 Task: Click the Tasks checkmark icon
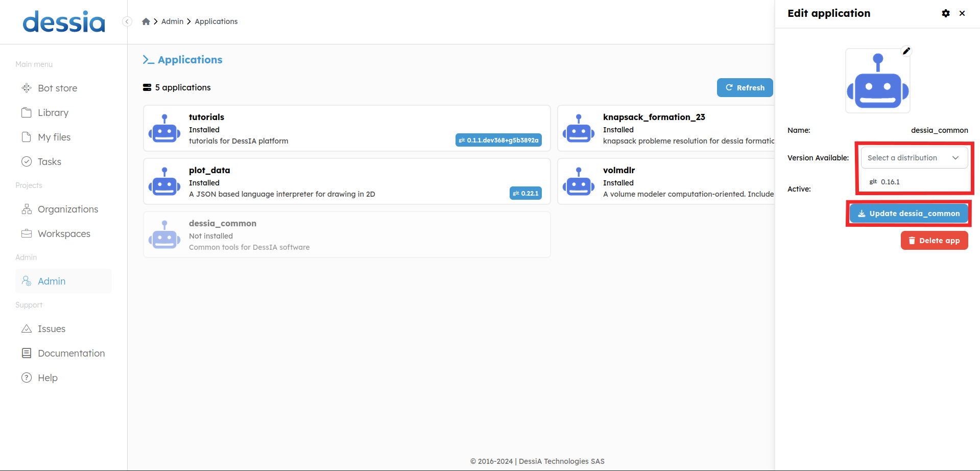tap(27, 162)
